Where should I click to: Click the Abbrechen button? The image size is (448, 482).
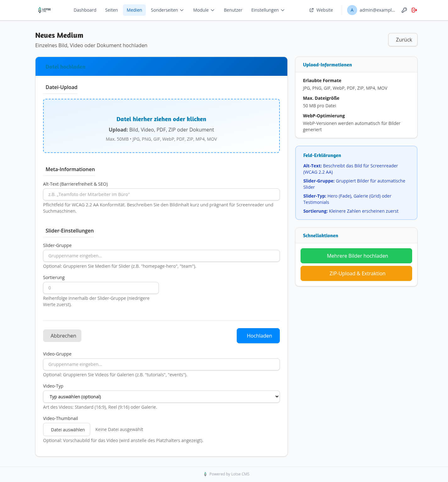point(62,336)
